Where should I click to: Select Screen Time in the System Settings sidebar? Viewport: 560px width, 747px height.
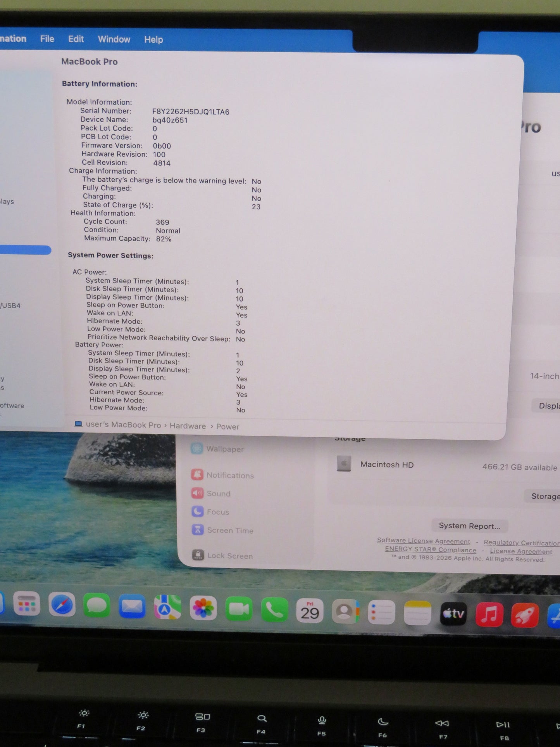[223, 530]
